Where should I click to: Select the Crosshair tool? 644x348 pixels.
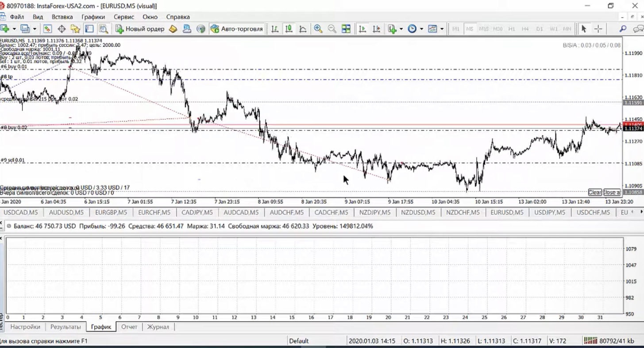[x=598, y=29]
